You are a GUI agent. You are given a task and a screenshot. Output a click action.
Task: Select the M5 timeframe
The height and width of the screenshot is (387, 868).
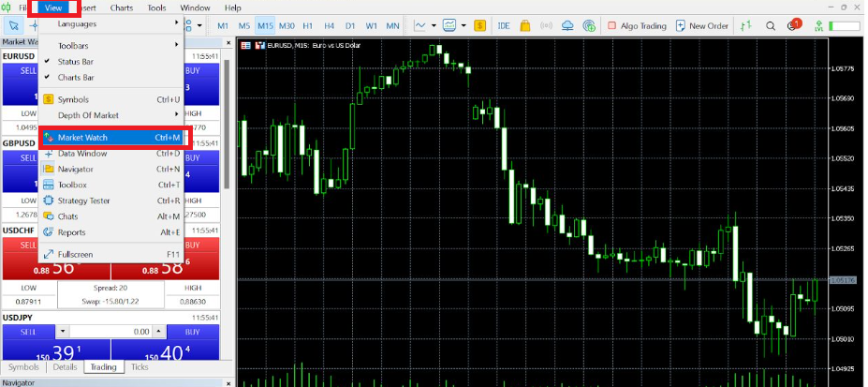click(244, 25)
